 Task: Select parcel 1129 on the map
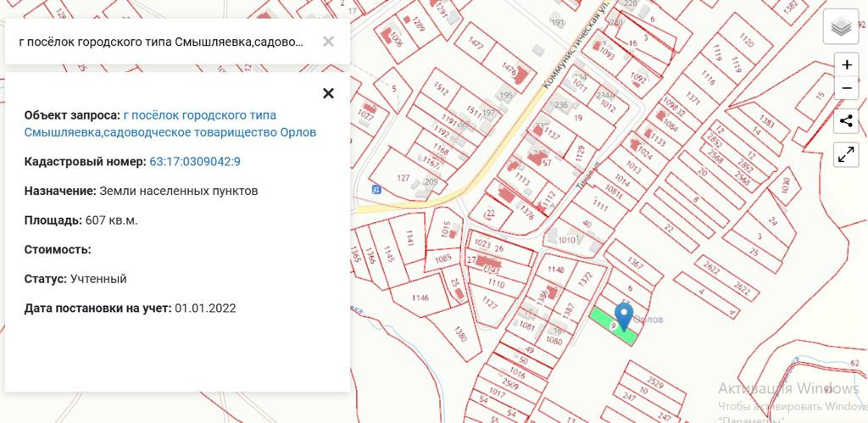tap(580, 153)
